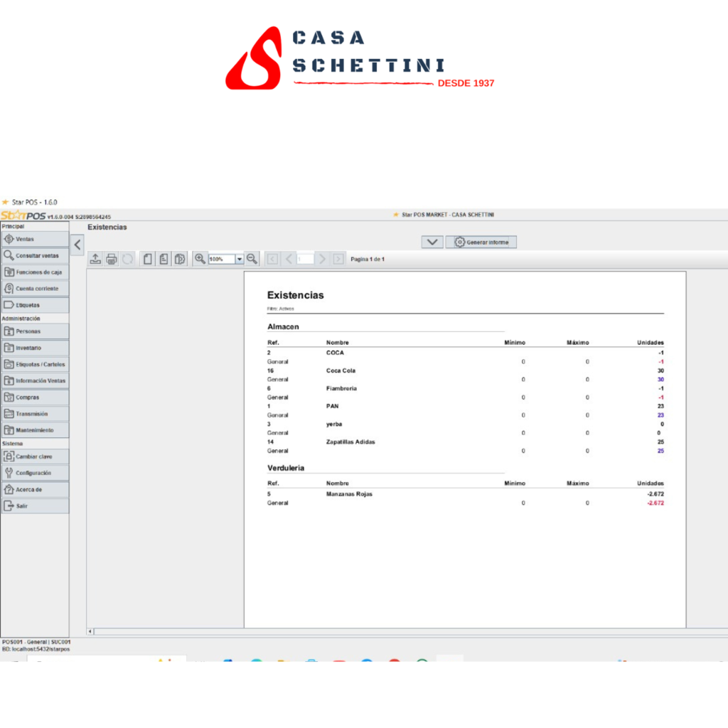The image size is (728, 728).
Task: Click the red '-2.672' units value
Action: (x=655, y=503)
